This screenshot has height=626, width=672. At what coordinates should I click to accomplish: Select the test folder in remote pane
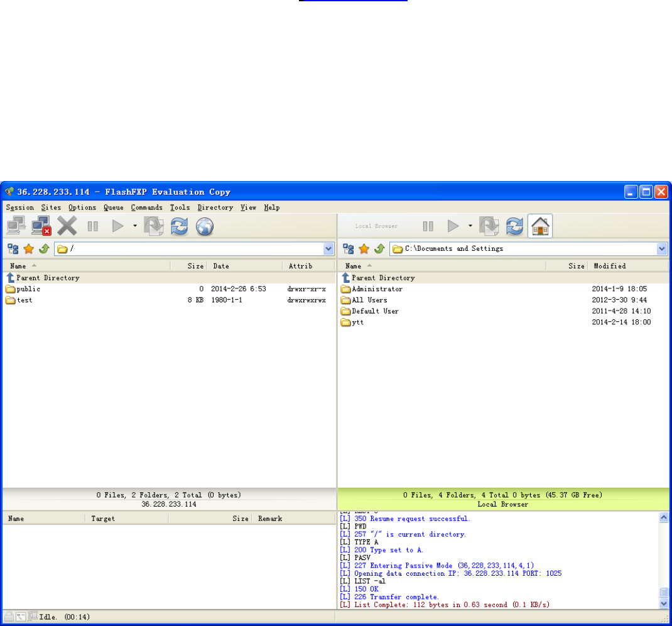(x=170, y=300)
